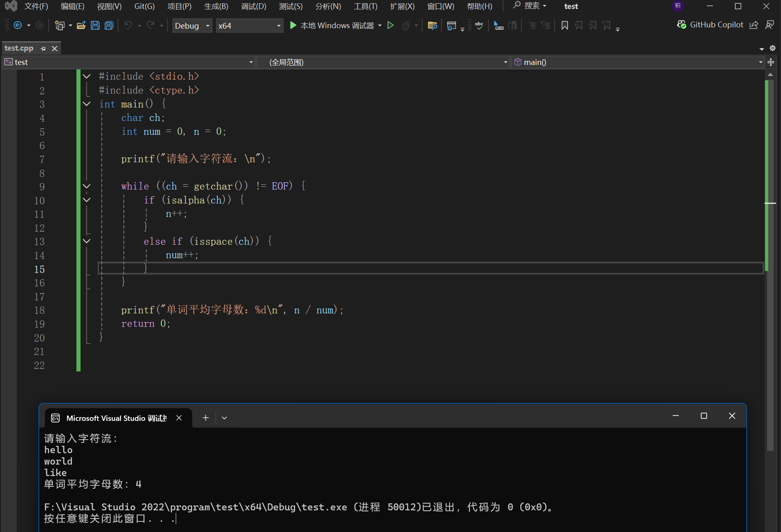781x532 pixels.
Task: Click the Save All double-floppy icon
Action: [x=109, y=25]
